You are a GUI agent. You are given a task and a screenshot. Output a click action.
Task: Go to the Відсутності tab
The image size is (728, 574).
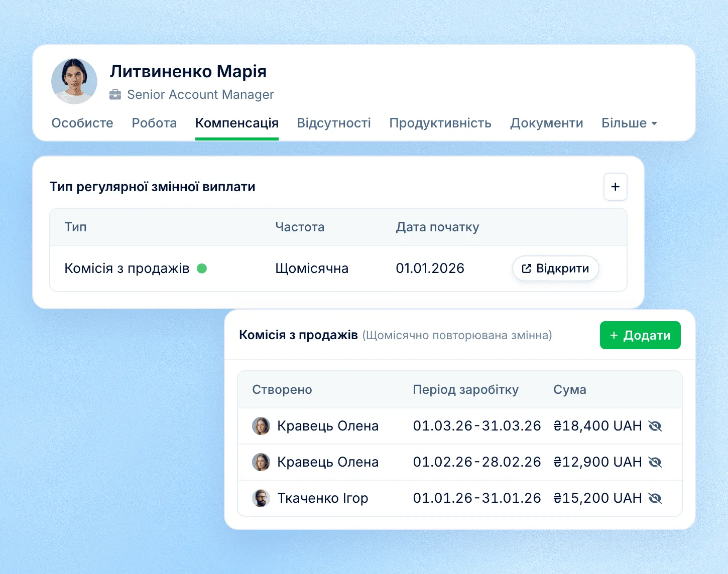[x=334, y=123]
